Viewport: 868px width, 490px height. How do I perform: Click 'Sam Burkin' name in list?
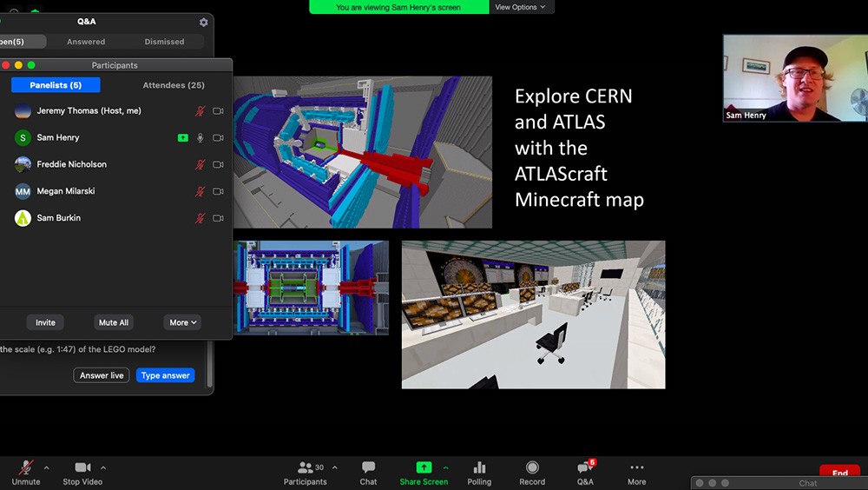[x=59, y=218]
